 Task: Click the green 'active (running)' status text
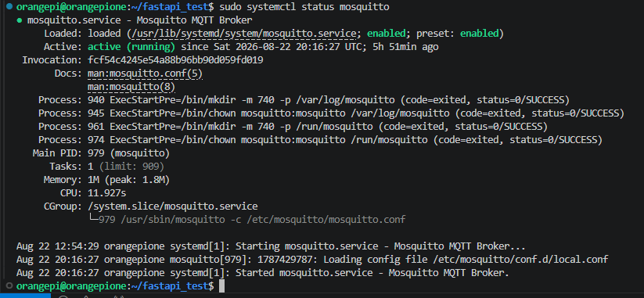point(131,47)
